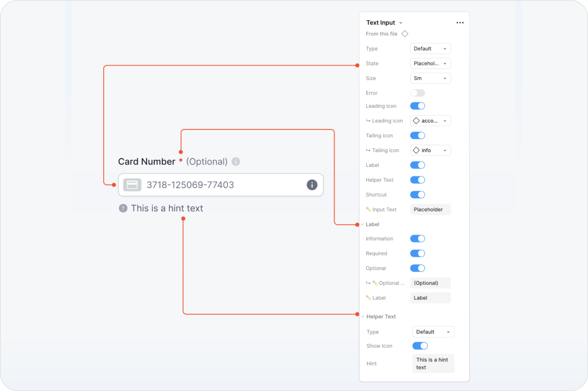588x391 pixels.
Task: Click the diamond component icon beside From this file
Action: click(405, 34)
